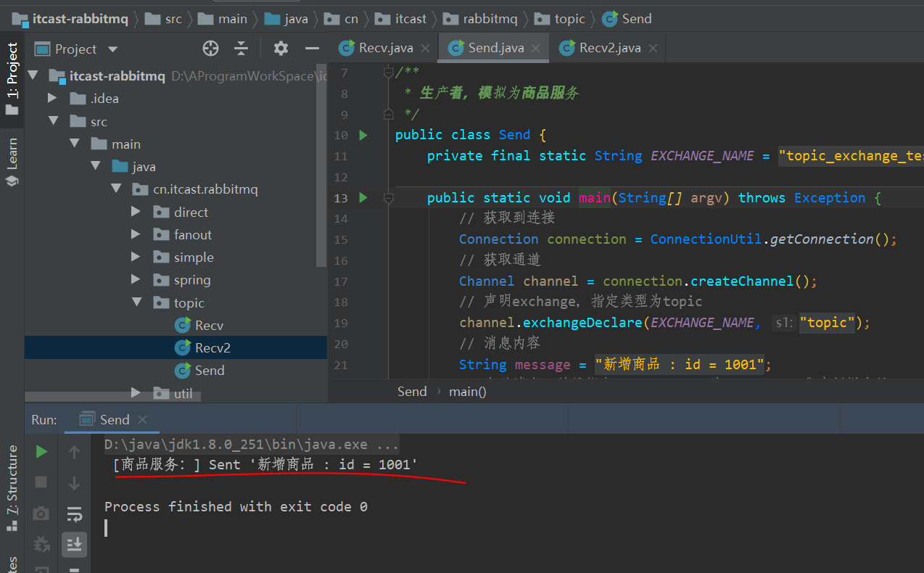
Task: Click the Project tree vertical scrollbar
Action: pyautogui.click(x=322, y=165)
